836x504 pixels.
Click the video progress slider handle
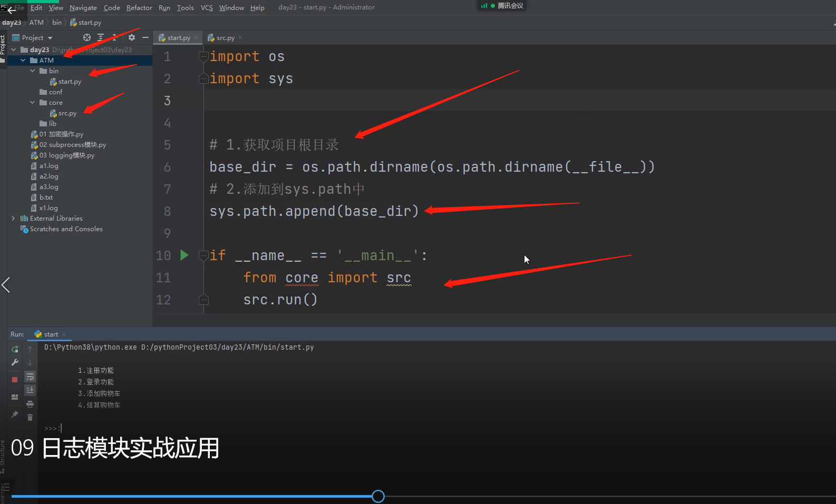[378, 496]
